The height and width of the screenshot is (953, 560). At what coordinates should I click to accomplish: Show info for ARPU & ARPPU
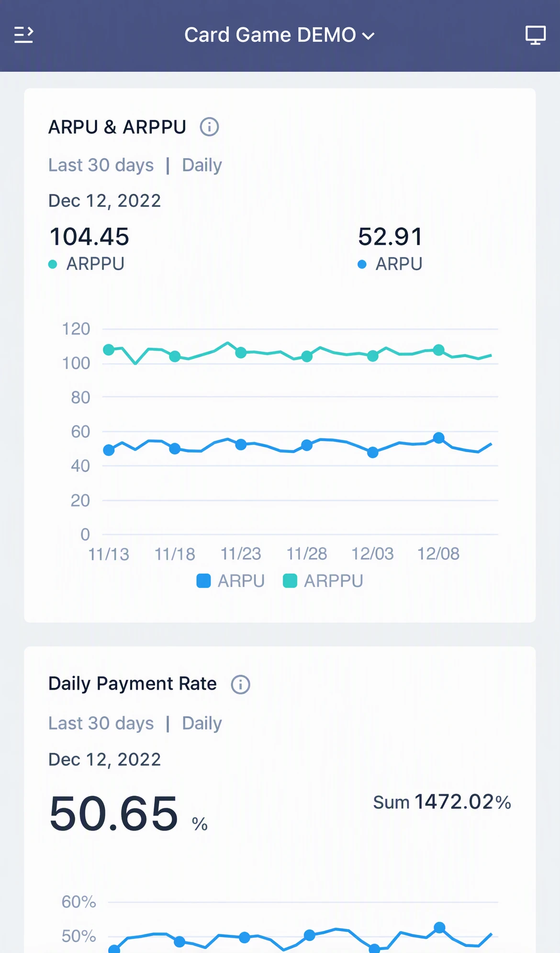pos(209,127)
